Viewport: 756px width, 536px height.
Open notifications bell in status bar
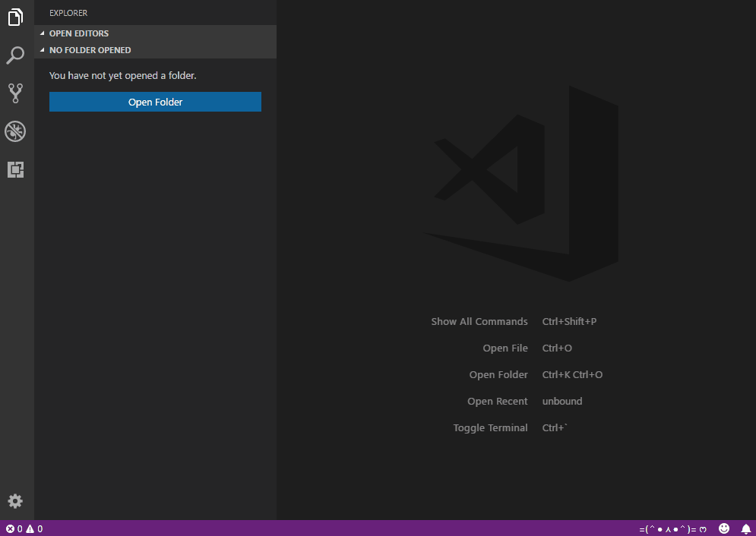click(746, 528)
